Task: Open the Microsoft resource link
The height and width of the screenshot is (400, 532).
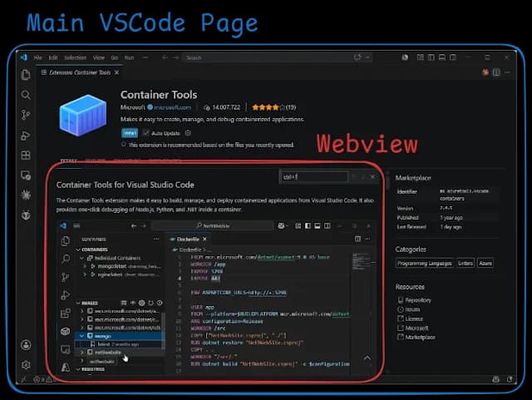Action: point(413,328)
